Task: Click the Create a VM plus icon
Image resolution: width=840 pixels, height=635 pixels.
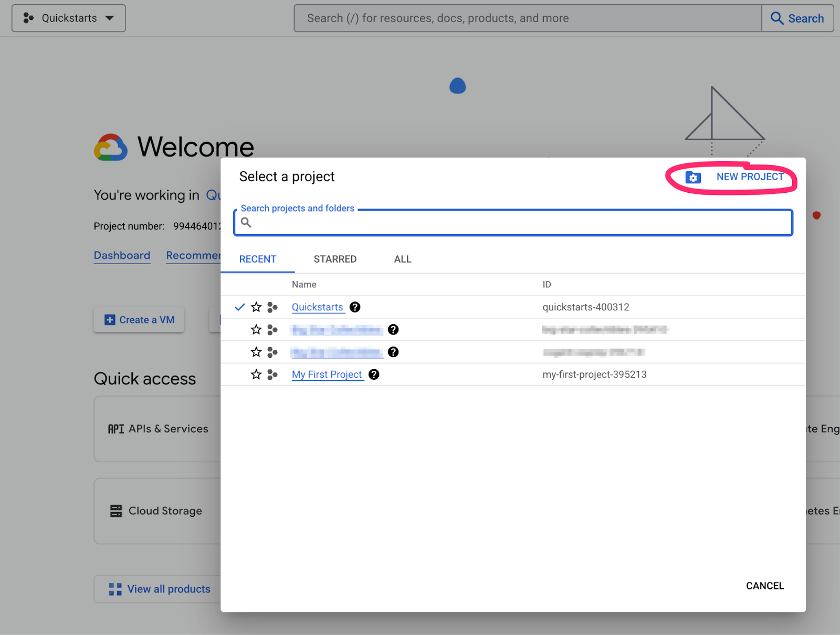Action: (110, 319)
